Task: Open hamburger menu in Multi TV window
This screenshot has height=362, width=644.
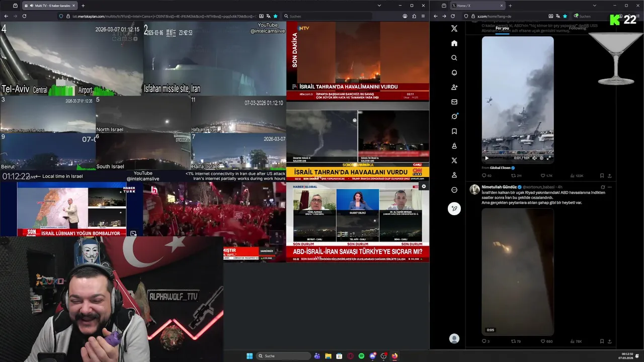Action: (424, 16)
